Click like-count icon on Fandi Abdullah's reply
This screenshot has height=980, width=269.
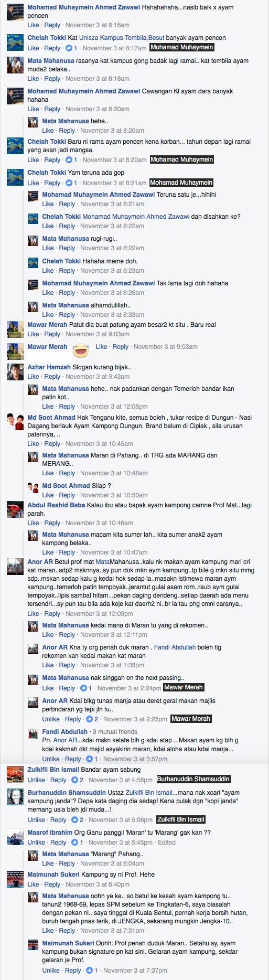(90, 759)
